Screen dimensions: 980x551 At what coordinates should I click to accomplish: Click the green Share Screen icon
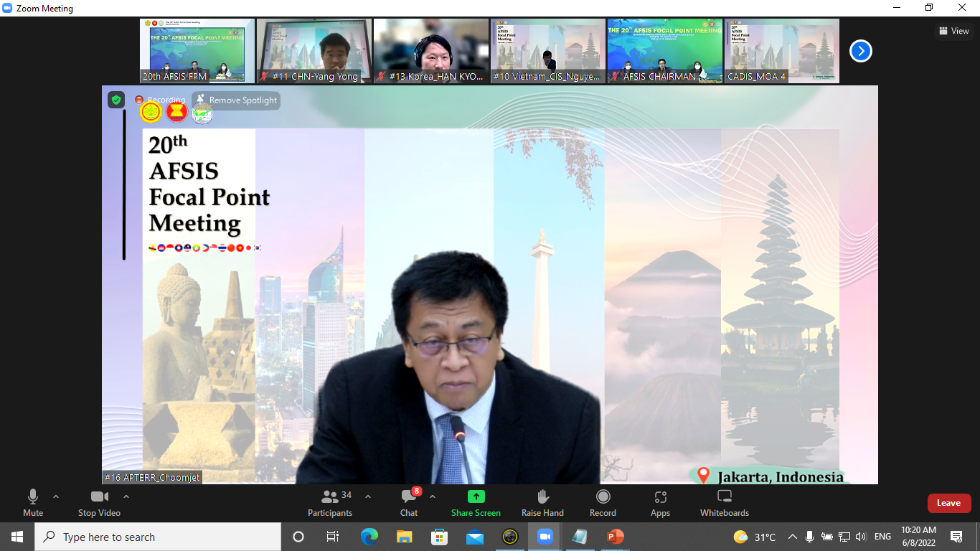pyautogui.click(x=476, y=497)
